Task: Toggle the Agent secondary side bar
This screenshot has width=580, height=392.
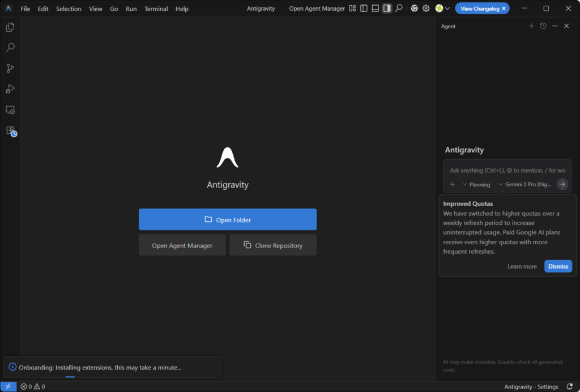Action: pyautogui.click(x=387, y=8)
